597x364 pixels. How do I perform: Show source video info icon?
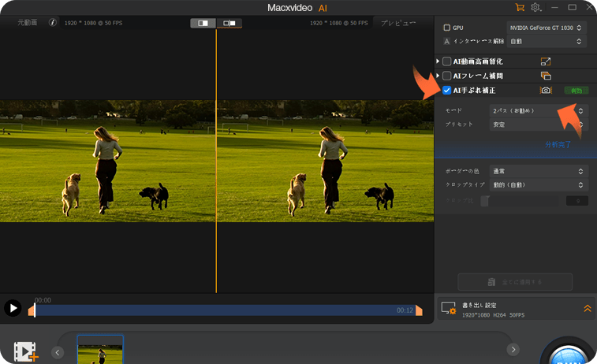click(53, 22)
